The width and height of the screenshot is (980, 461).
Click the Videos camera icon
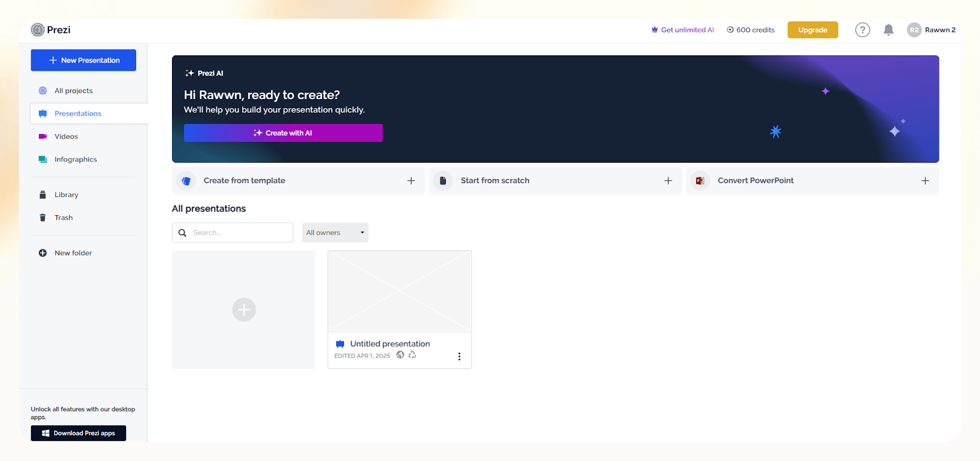[42, 136]
